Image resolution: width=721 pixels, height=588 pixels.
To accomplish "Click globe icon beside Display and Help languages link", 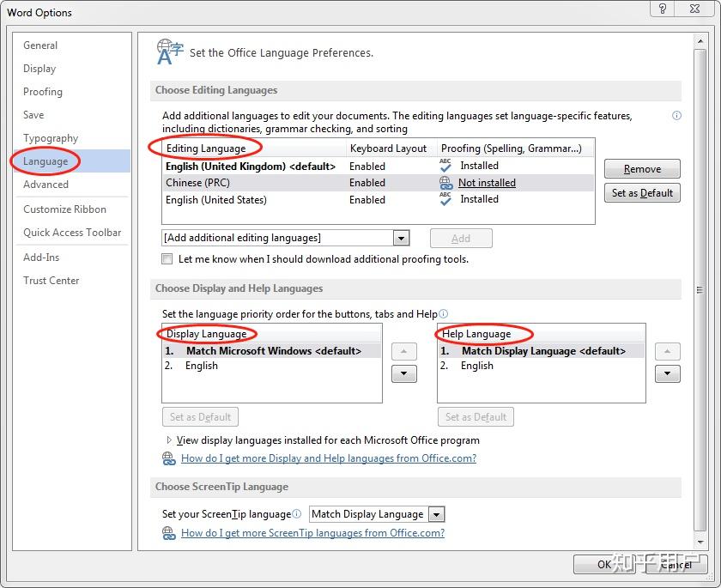I will click(169, 458).
